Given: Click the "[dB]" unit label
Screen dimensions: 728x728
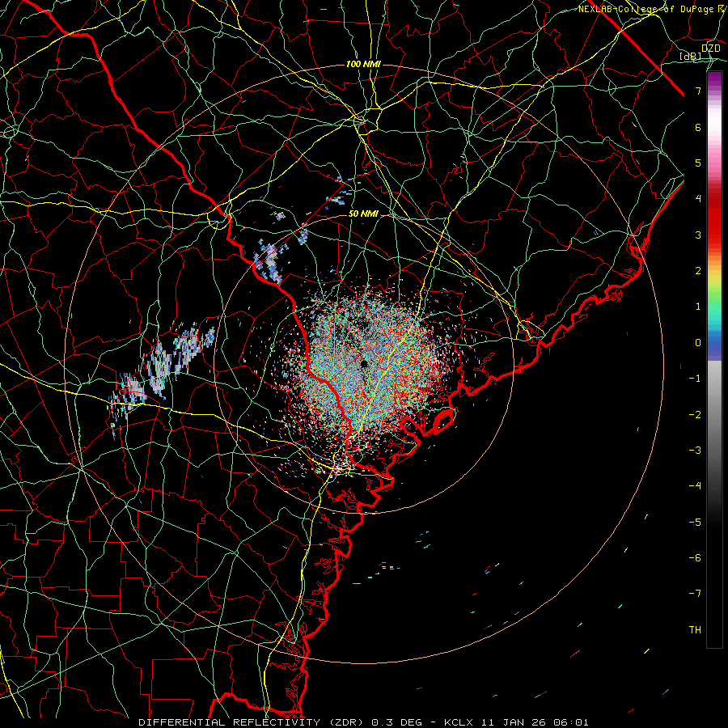Looking at the screenshot, I should [x=691, y=57].
